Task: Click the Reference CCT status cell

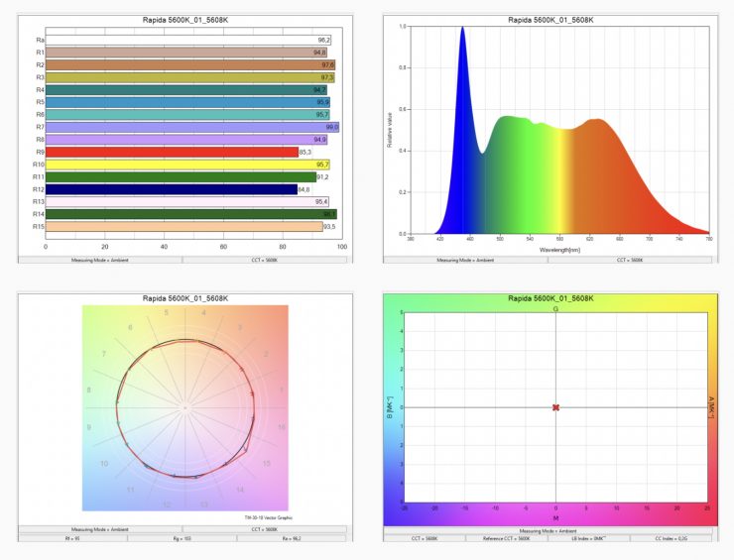Action: point(511,539)
